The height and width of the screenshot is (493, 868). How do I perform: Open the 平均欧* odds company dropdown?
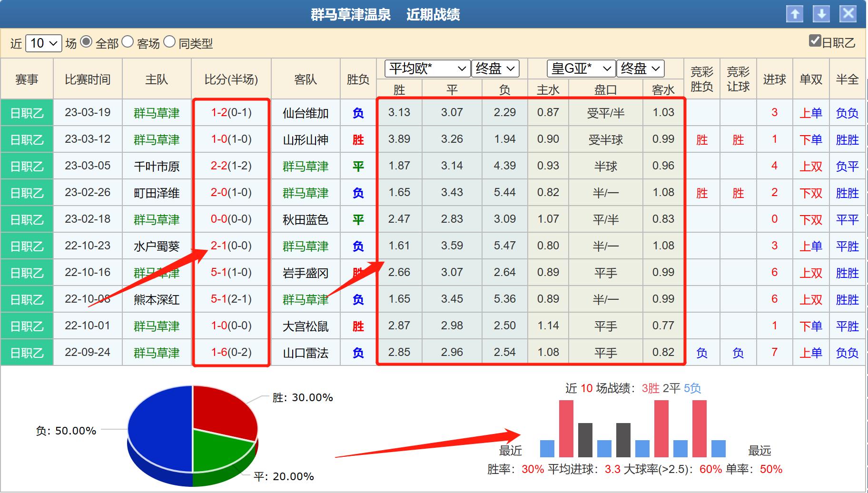[425, 69]
